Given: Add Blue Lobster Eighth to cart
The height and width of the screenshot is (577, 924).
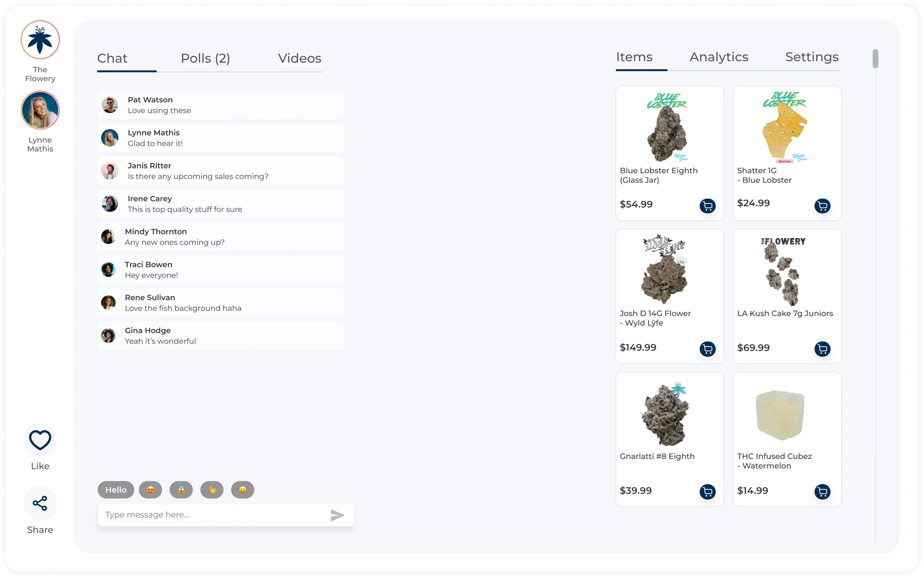Looking at the screenshot, I should tap(707, 206).
